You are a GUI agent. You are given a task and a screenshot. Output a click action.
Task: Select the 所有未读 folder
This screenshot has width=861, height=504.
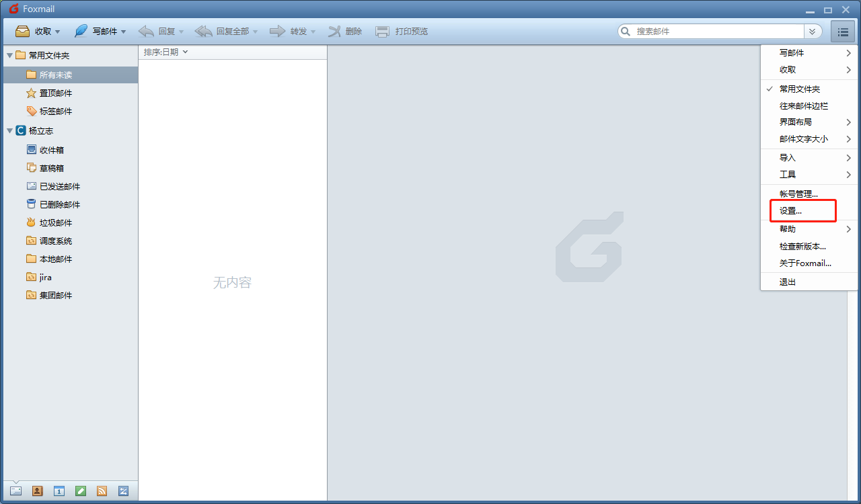click(x=70, y=75)
